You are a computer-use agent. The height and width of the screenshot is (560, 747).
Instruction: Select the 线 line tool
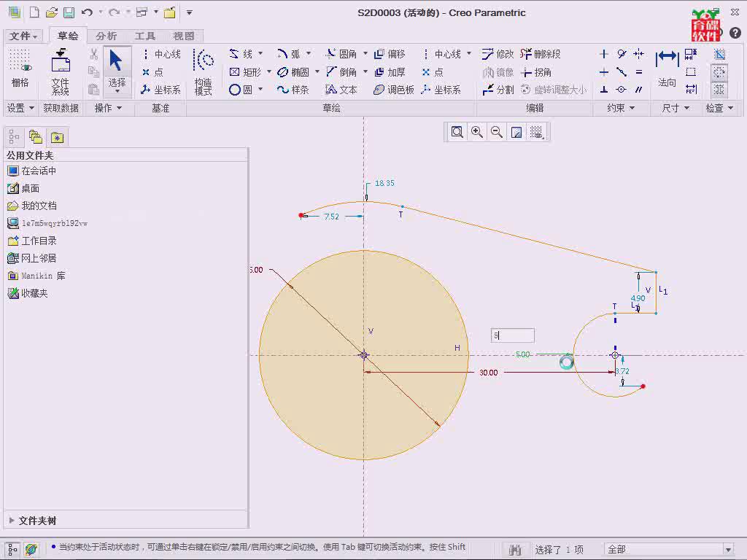(x=241, y=54)
